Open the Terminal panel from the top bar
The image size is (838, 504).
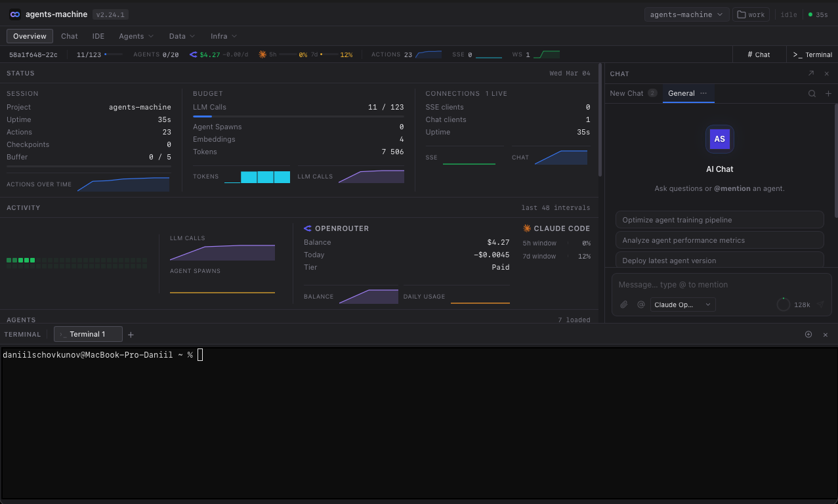click(812, 54)
